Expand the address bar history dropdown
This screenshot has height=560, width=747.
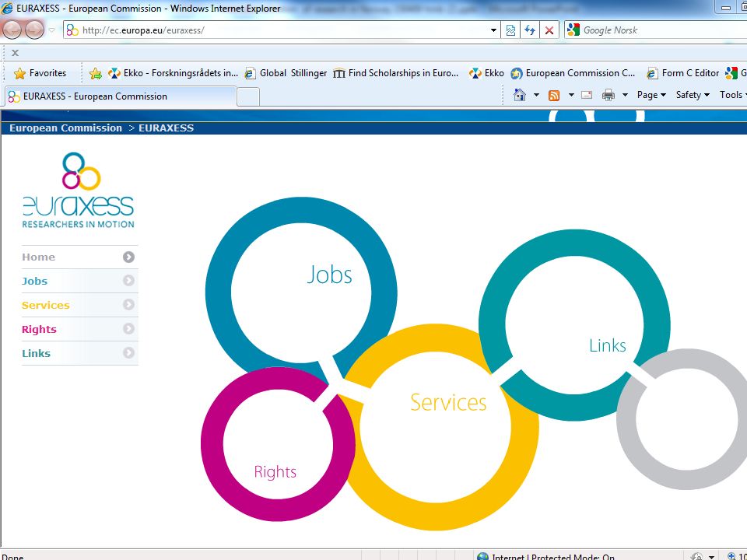[x=493, y=30]
